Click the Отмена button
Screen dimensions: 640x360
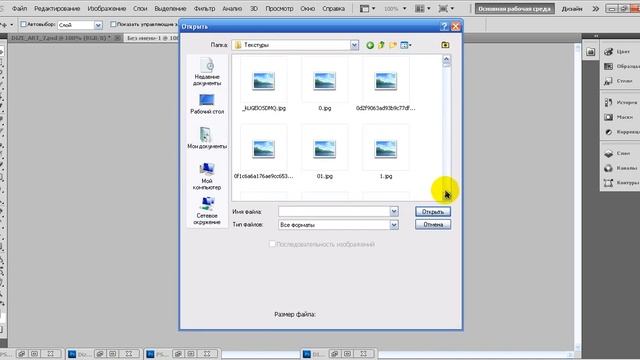pos(433,224)
